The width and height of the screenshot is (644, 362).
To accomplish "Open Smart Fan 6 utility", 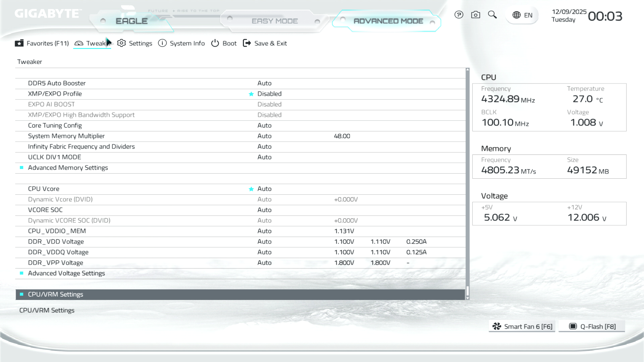I will [x=522, y=326].
